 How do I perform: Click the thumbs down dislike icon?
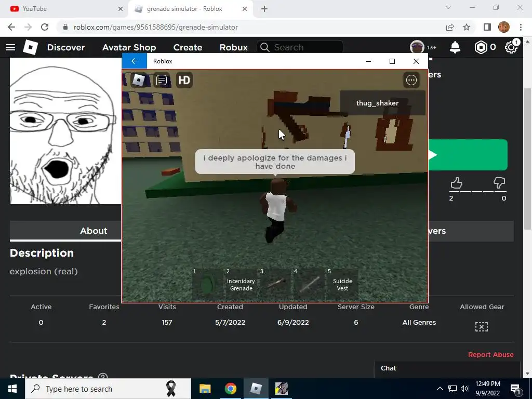tap(499, 183)
